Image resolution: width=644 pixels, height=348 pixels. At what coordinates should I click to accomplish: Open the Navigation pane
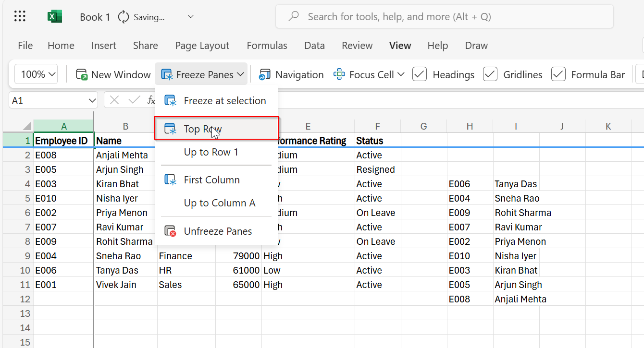pos(291,74)
